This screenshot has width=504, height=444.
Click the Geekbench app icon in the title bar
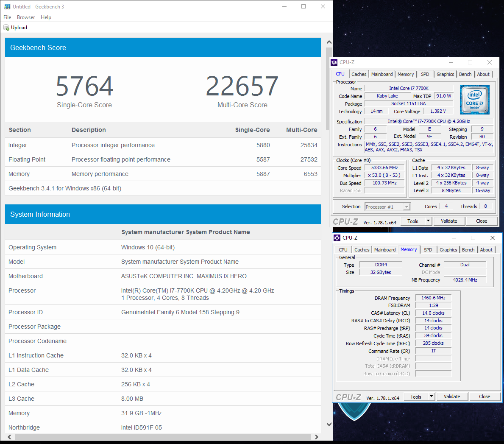(x=7, y=6)
